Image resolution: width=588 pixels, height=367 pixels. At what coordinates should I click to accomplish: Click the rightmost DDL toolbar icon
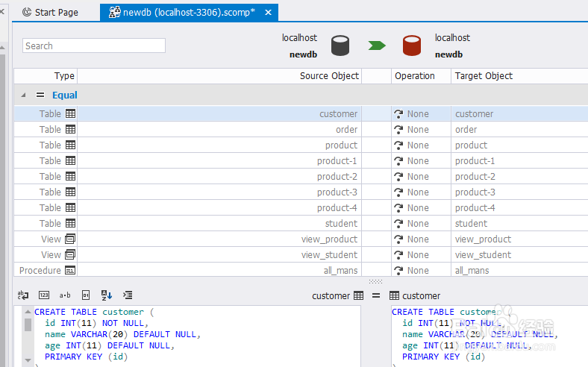(128, 295)
